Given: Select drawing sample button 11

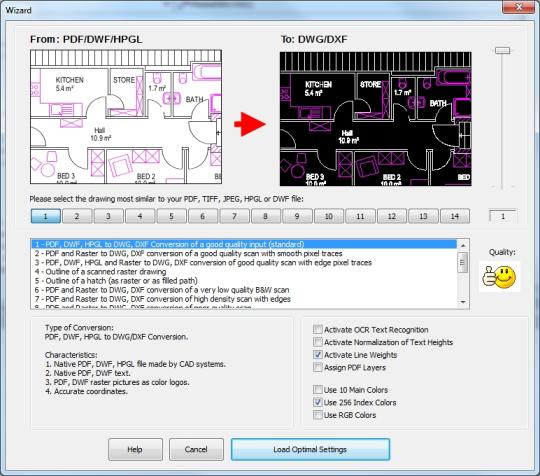Looking at the screenshot, I should tap(360, 216).
